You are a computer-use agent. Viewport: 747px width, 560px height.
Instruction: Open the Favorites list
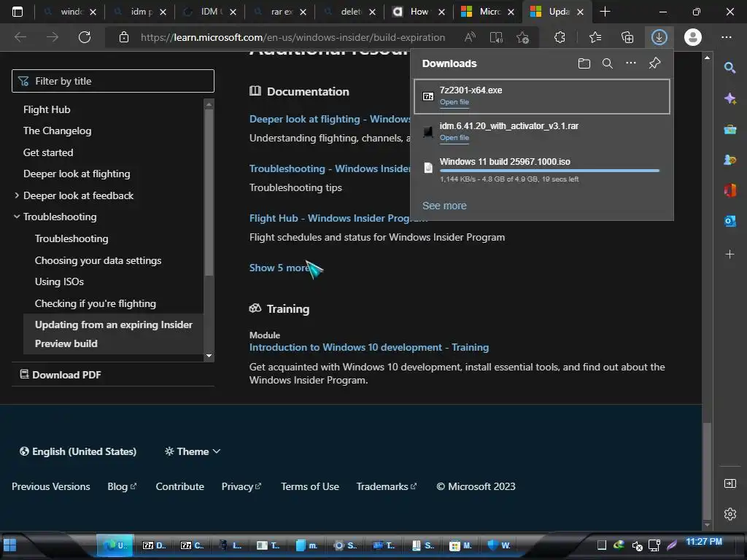[595, 37]
